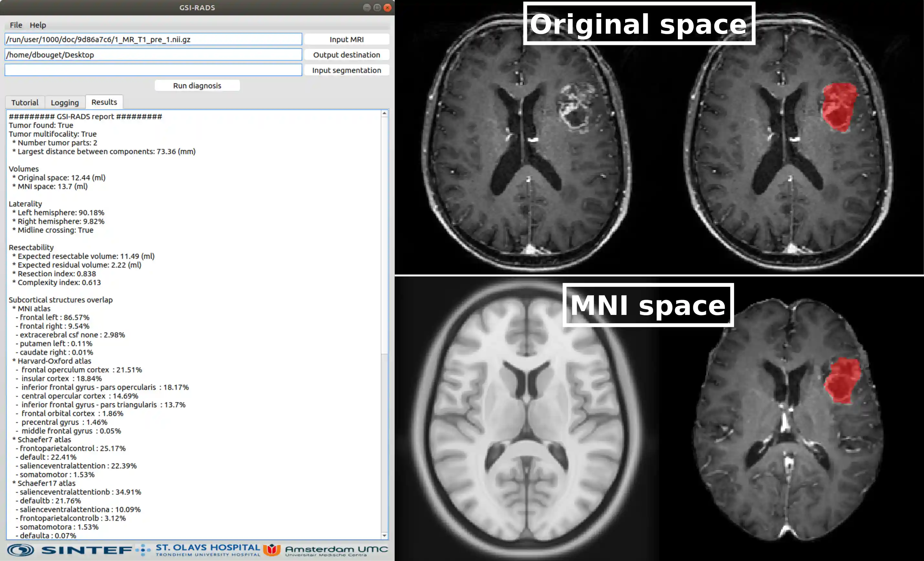This screenshot has width=924, height=561.
Task: Click the Input MRI button
Action: point(346,39)
